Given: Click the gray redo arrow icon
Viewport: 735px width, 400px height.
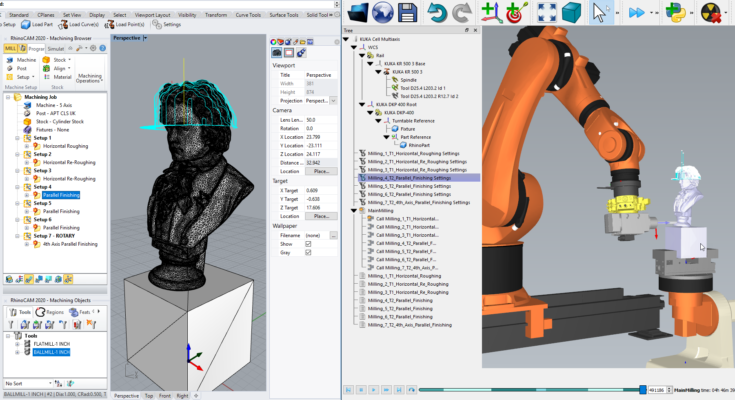Looking at the screenshot, I should [x=461, y=13].
